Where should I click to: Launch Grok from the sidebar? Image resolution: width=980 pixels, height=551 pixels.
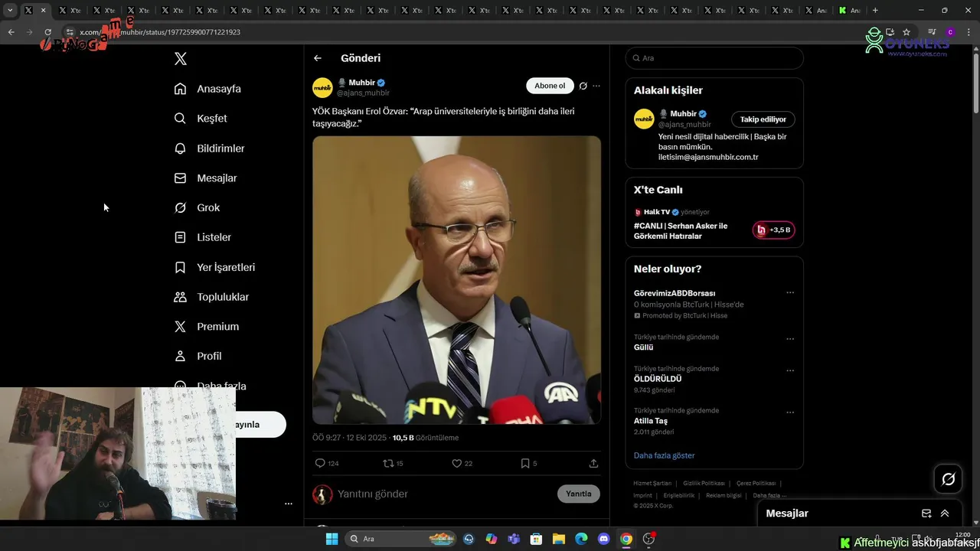pos(197,208)
